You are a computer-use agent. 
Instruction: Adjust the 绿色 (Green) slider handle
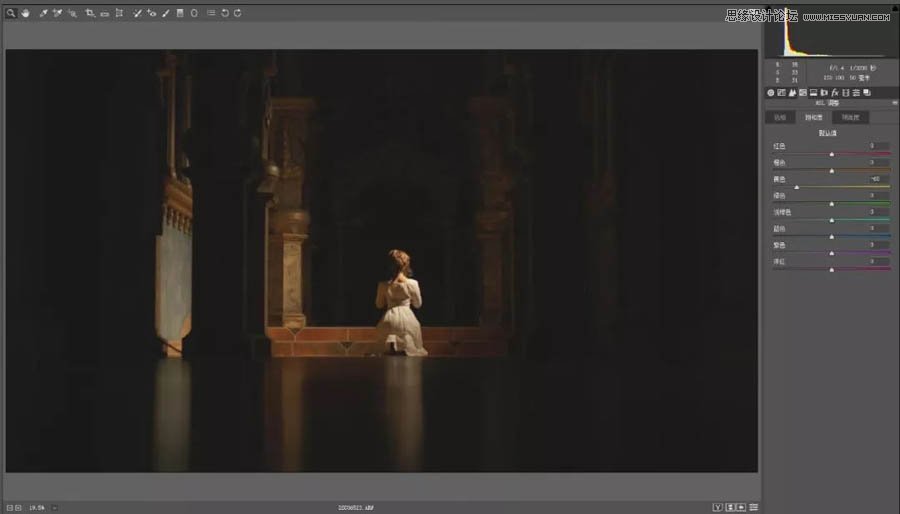[x=832, y=204]
